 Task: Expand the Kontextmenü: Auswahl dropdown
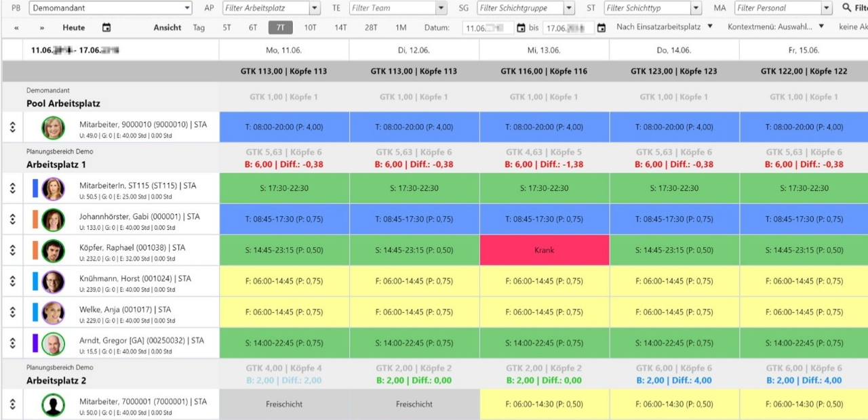click(x=776, y=27)
